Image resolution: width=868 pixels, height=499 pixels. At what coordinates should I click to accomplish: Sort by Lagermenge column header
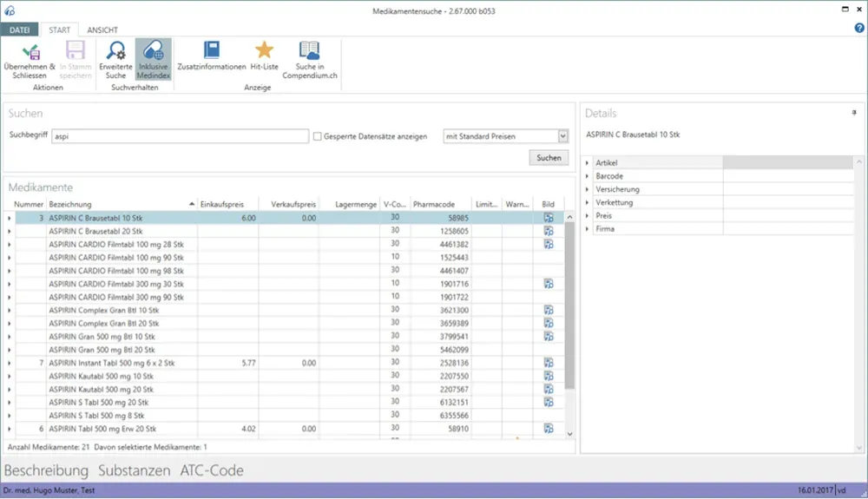pyautogui.click(x=349, y=204)
